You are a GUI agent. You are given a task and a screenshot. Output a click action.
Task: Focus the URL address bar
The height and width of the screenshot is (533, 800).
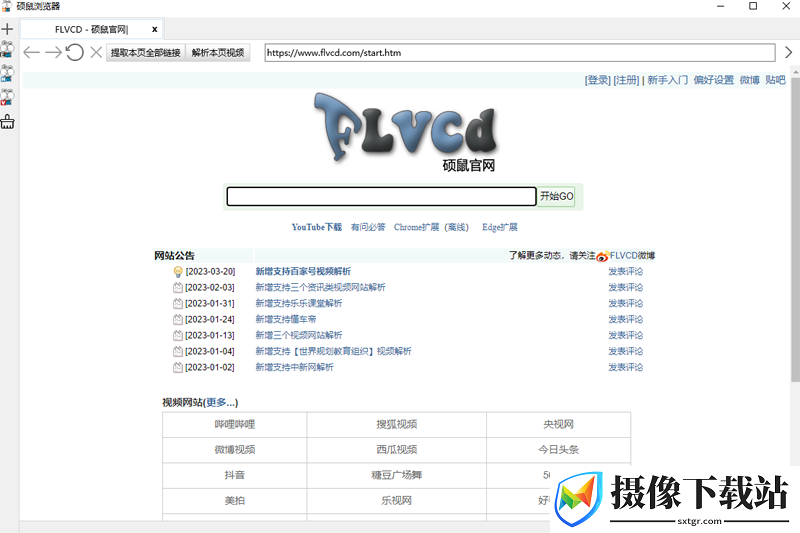[520, 53]
